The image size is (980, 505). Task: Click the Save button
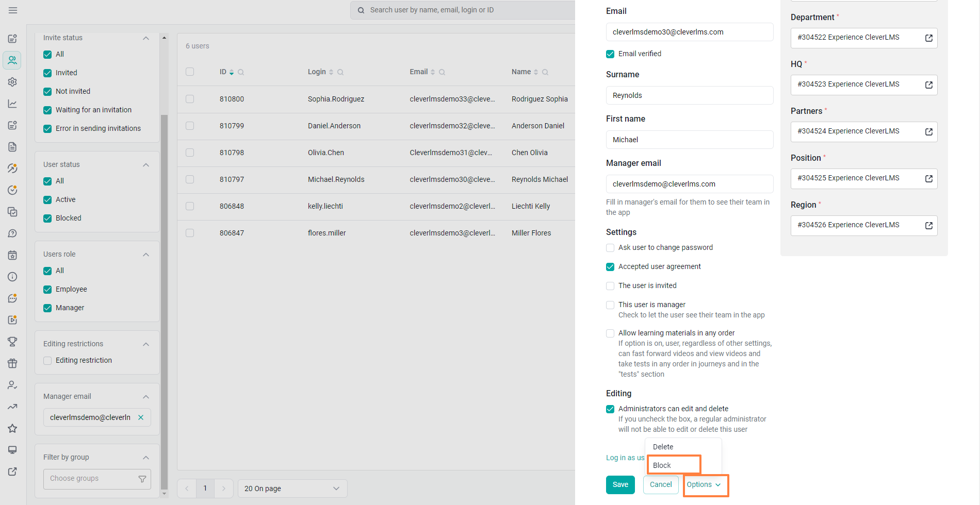620,485
